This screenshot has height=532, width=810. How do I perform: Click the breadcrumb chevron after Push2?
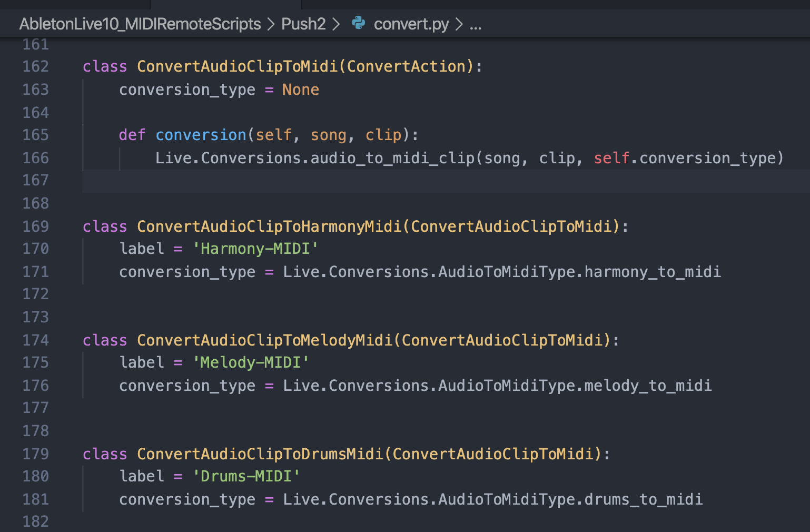point(335,24)
